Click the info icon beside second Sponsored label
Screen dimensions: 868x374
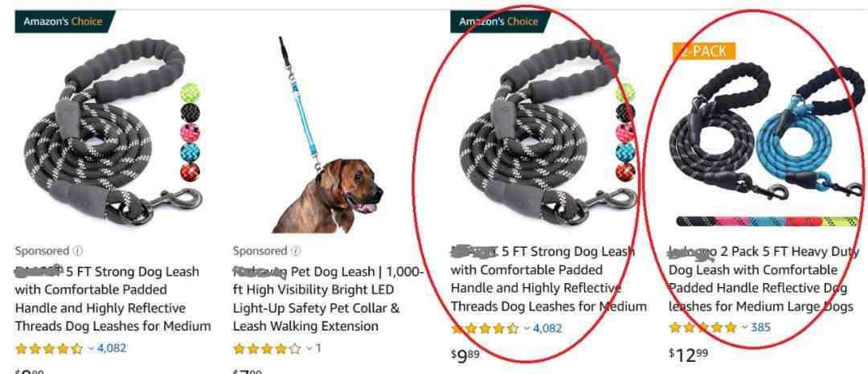point(296,251)
